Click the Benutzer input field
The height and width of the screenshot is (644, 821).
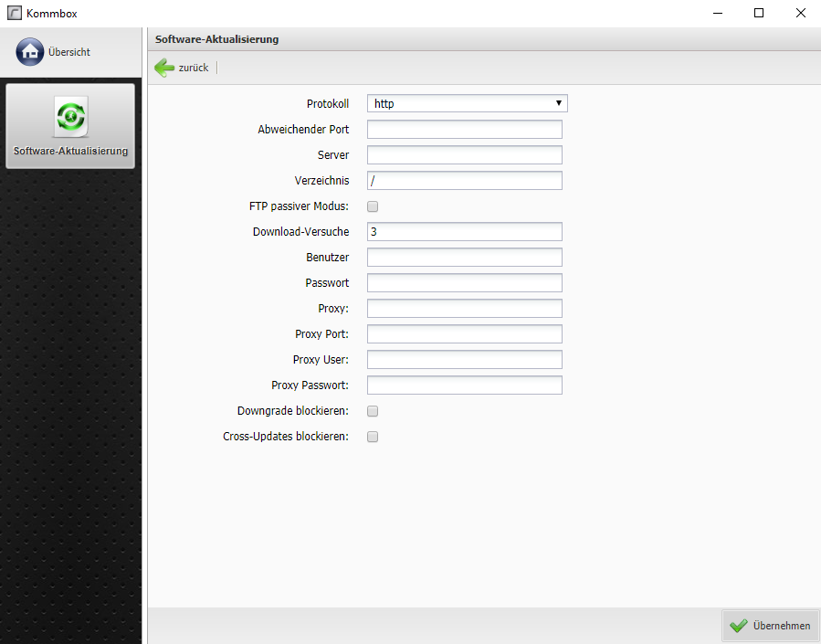464,258
